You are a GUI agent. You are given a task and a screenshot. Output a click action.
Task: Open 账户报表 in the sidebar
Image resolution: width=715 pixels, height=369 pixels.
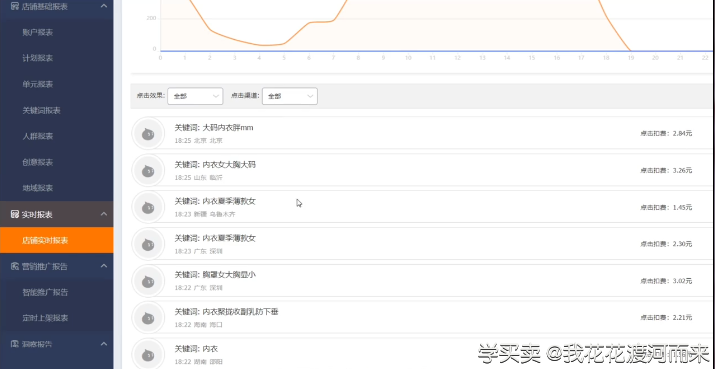coord(38,32)
